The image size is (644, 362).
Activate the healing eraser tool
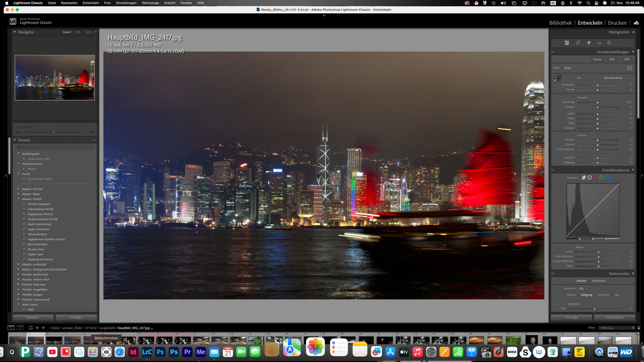click(589, 43)
